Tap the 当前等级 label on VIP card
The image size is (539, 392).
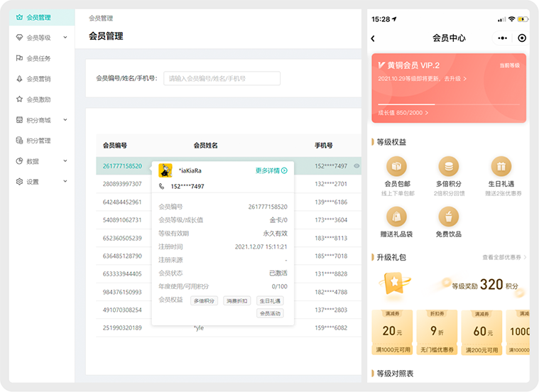click(509, 65)
